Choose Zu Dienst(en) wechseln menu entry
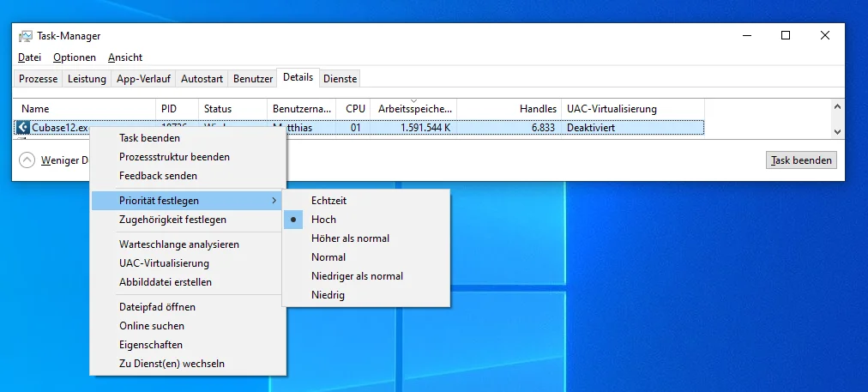This screenshot has height=392, width=868. click(x=188, y=364)
